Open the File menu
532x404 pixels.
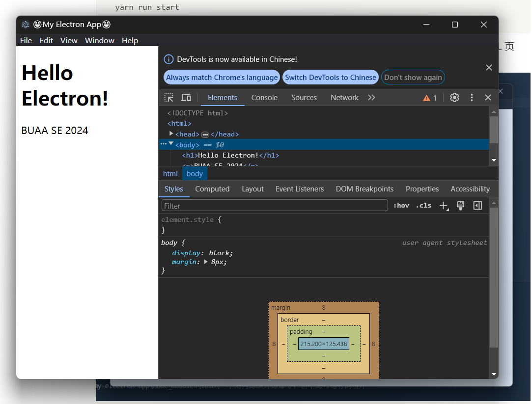[x=26, y=41]
